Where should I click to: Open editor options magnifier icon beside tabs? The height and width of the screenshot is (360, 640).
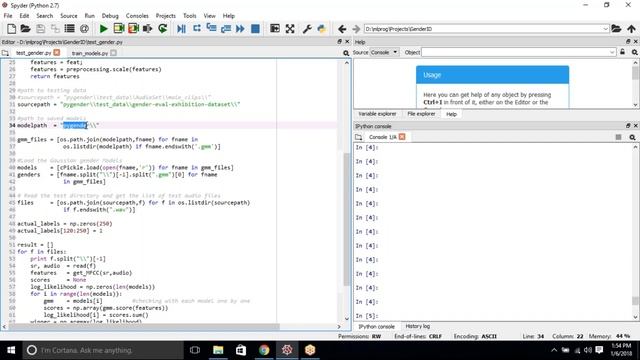346,53
